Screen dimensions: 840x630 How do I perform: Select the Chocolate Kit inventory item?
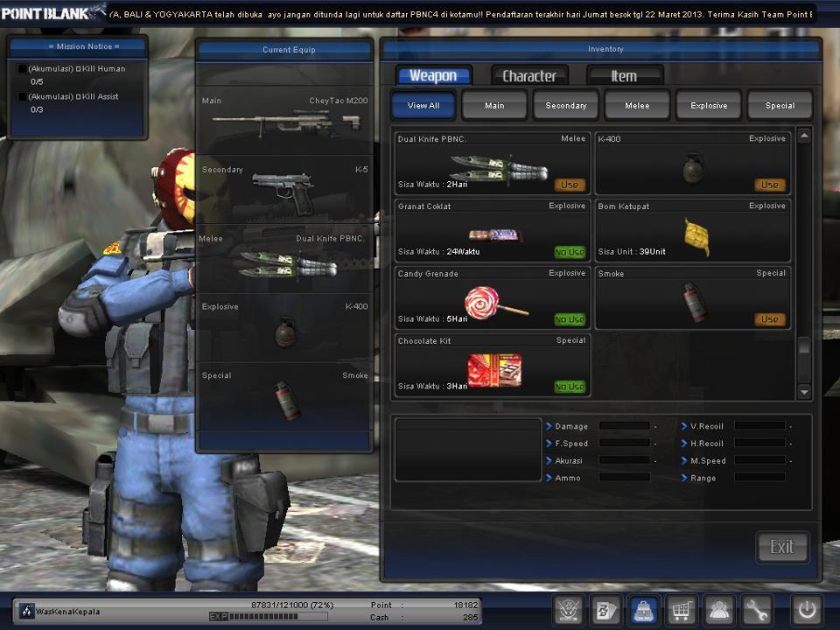point(493,366)
